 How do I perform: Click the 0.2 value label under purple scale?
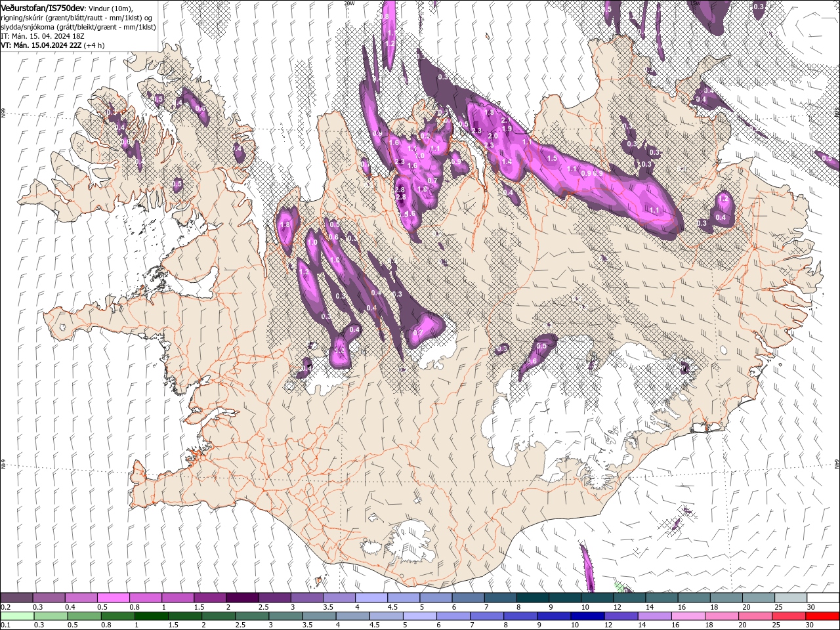(x=6, y=607)
